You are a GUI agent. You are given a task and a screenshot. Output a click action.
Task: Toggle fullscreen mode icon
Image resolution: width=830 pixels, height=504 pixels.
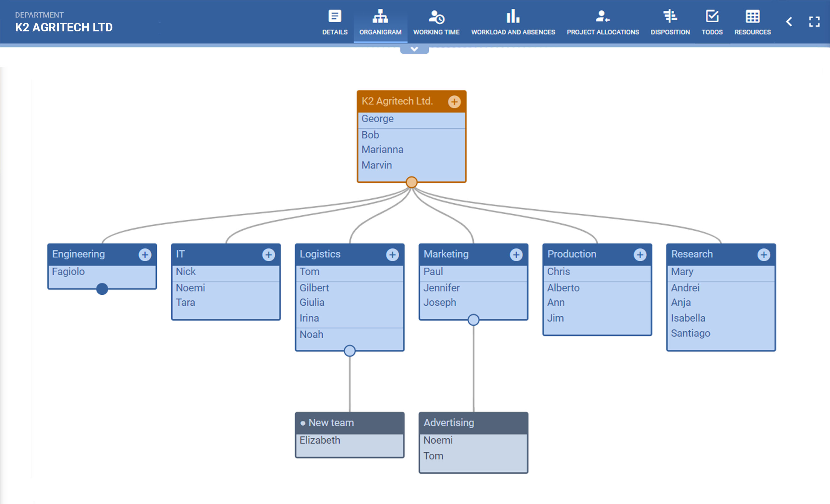coord(814,22)
